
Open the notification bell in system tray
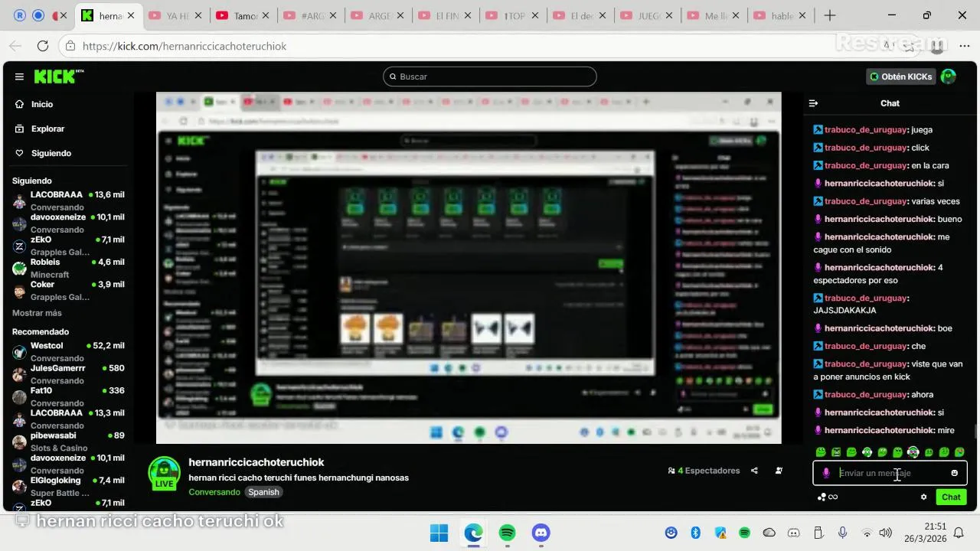(958, 533)
